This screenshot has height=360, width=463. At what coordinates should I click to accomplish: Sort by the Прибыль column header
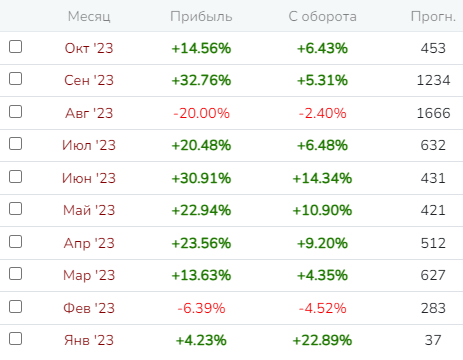coord(201,16)
